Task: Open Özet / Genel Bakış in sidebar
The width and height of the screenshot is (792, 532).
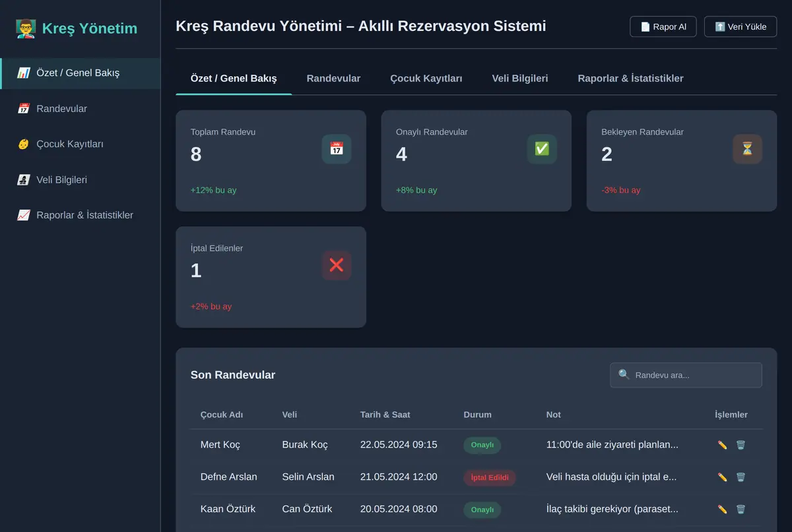Action: (x=80, y=73)
